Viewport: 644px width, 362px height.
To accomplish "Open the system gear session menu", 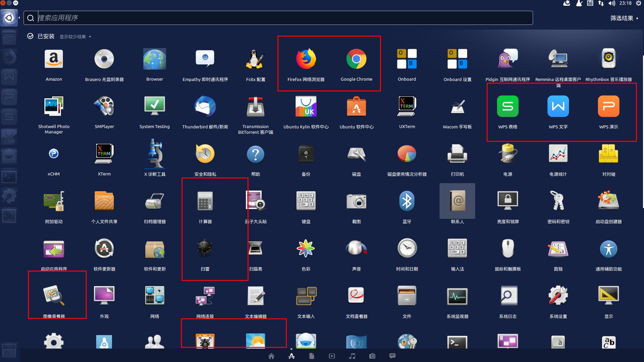I will click(638, 3).
